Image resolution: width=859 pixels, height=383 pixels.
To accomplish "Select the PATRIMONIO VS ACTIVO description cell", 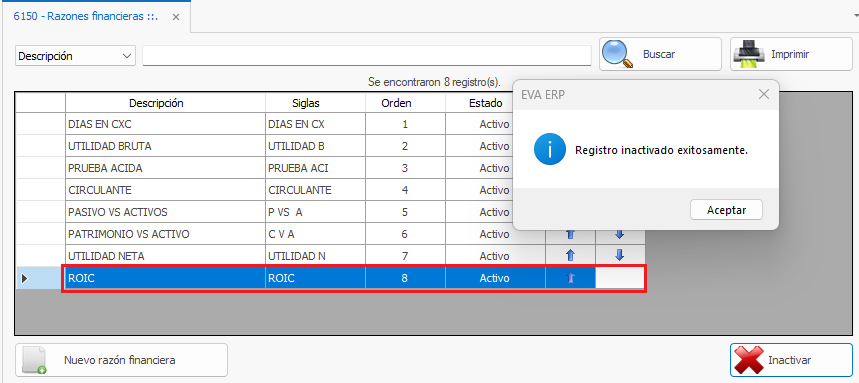I will click(165, 234).
